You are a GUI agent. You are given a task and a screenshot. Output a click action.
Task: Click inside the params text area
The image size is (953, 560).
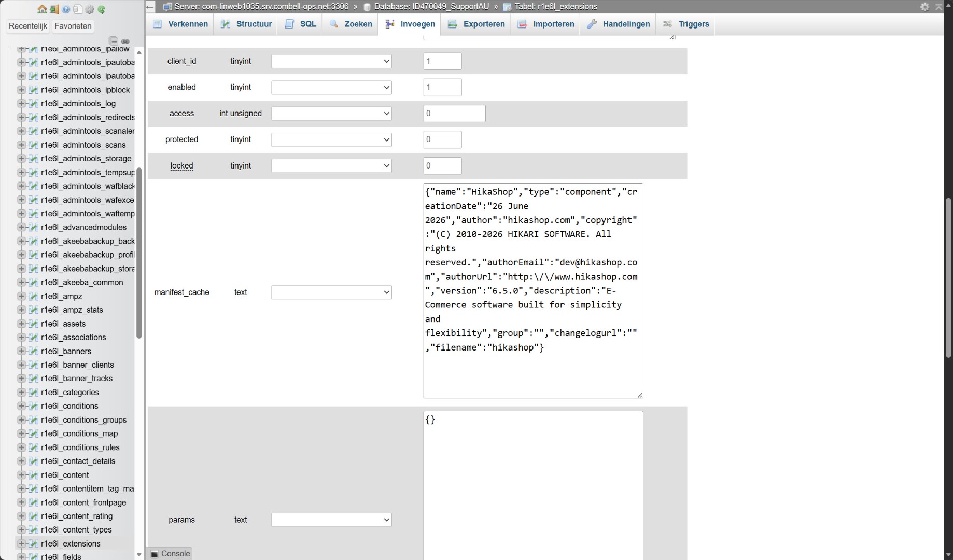533,485
